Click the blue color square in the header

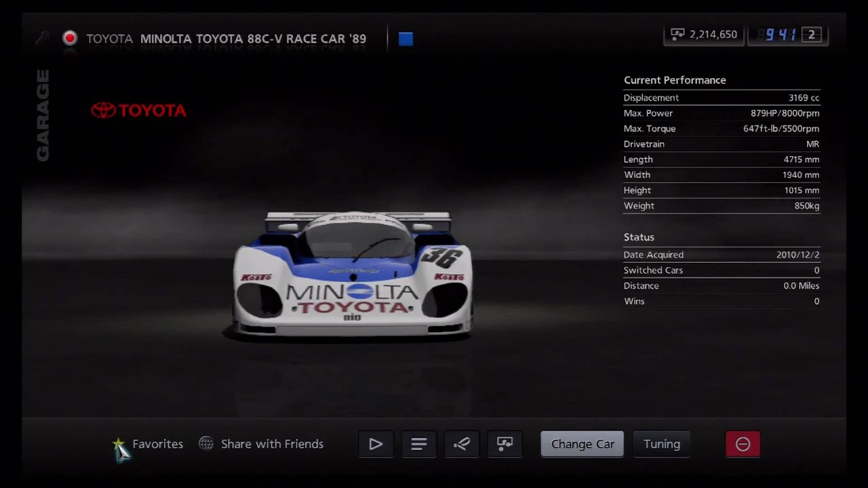406,39
